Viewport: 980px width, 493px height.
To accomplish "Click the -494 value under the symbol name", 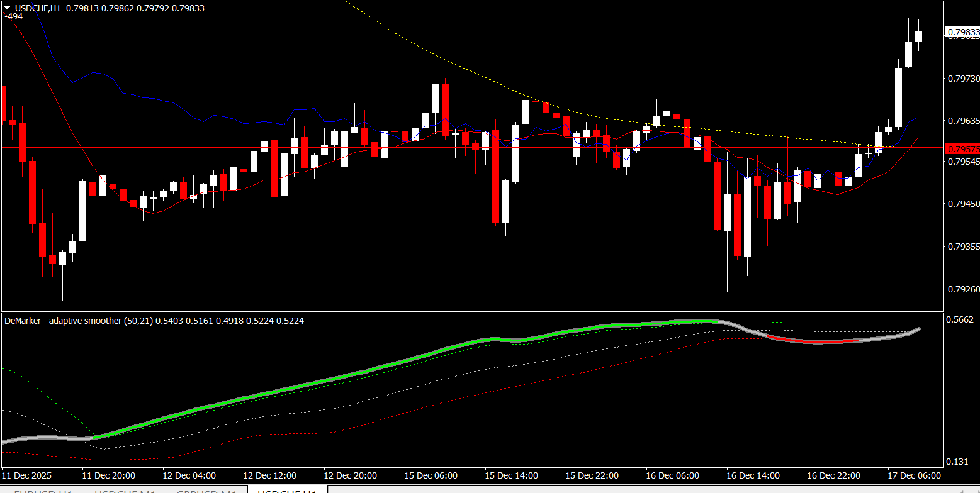I will (13, 17).
